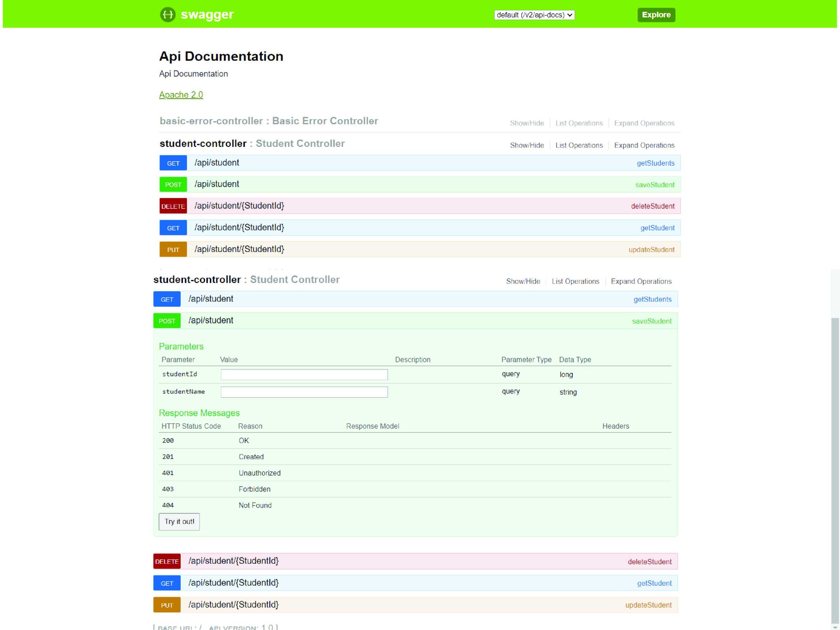Click Expand Operations for top student-controller
This screenshot has width=840, height=630.
click(644, 145)
